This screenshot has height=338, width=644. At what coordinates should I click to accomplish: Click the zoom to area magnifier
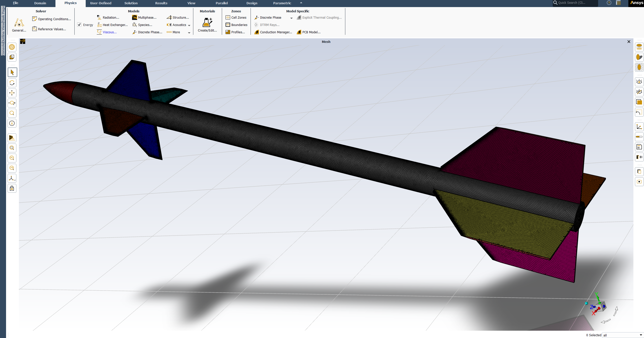(12, 113)
